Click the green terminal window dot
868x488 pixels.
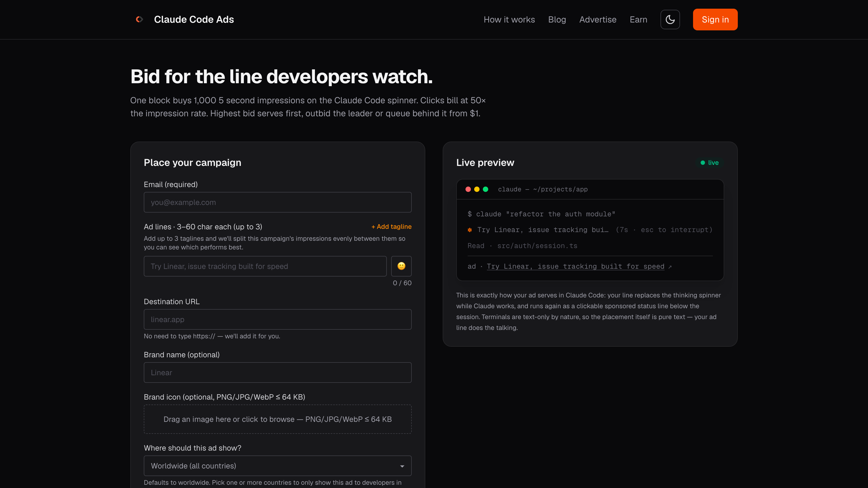point(486,189)
